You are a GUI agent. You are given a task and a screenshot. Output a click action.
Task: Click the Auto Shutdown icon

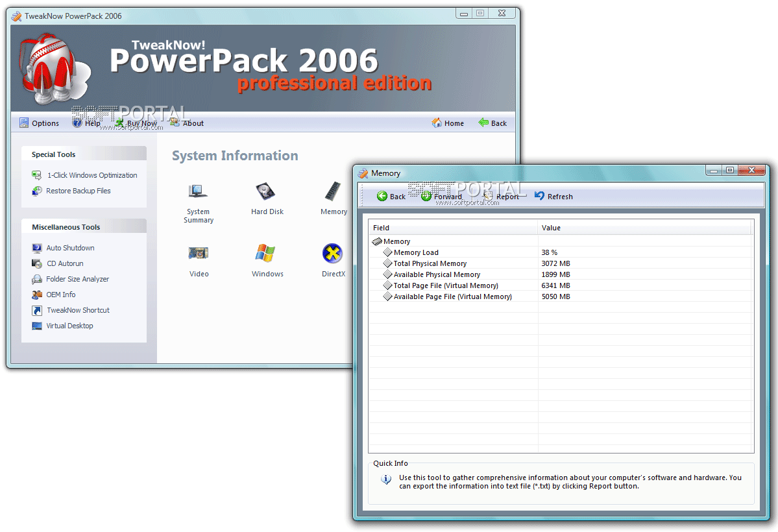pyautogui.click(x=37, y=248)
